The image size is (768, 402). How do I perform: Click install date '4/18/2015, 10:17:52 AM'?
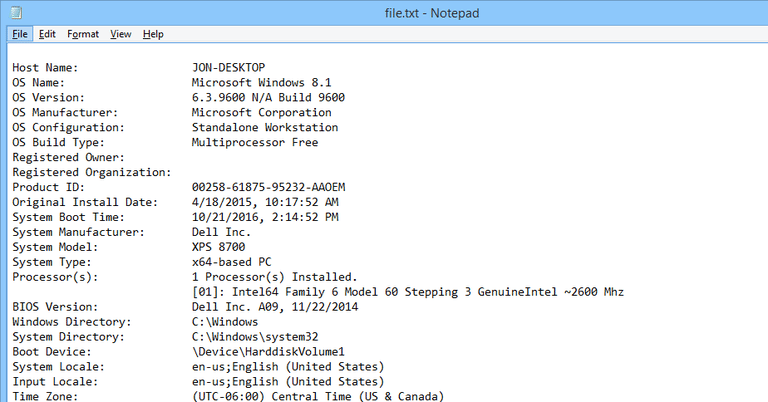tap(265, 202)
